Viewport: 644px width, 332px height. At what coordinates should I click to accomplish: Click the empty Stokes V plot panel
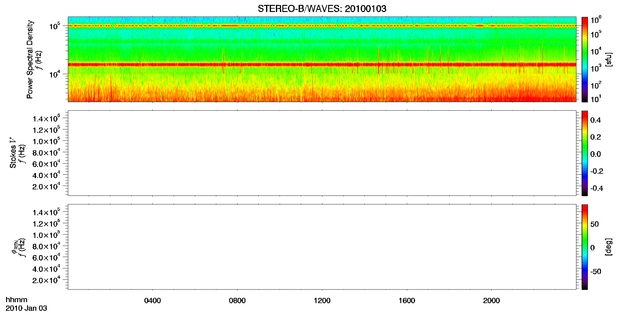point(322,153)
